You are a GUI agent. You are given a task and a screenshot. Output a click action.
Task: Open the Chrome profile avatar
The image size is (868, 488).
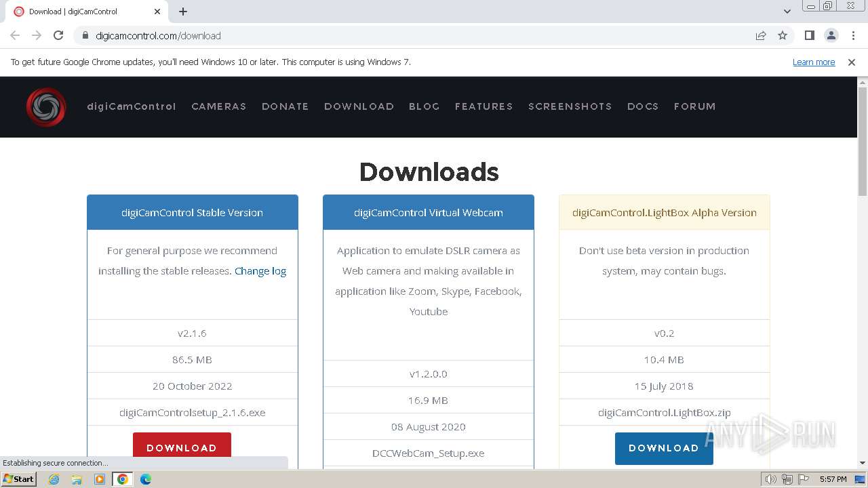tap(831, 35)
